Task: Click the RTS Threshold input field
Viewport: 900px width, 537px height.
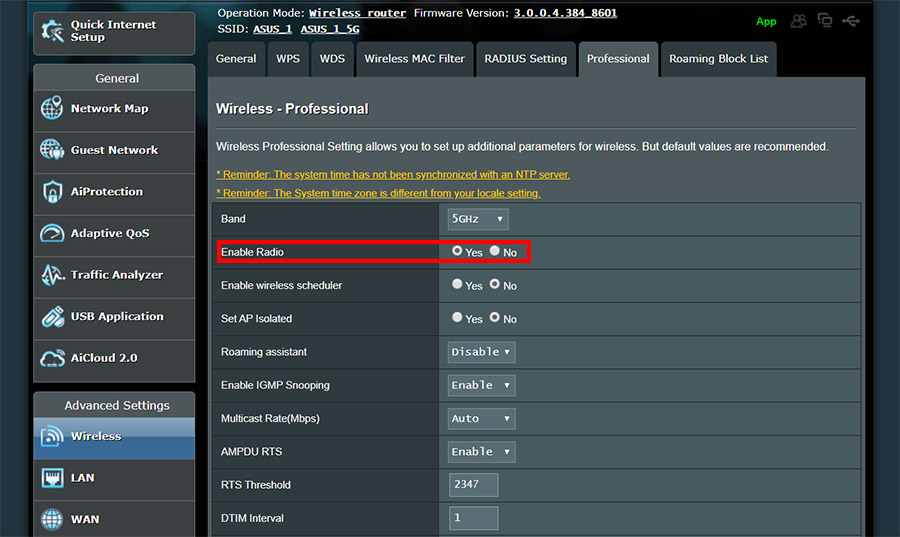Action: (474, 485)
